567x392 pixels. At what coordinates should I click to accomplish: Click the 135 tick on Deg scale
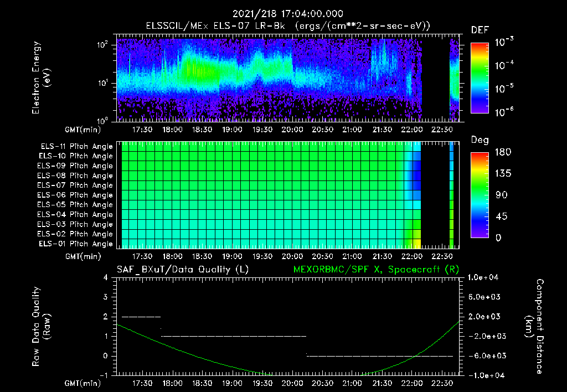(503, 174)
